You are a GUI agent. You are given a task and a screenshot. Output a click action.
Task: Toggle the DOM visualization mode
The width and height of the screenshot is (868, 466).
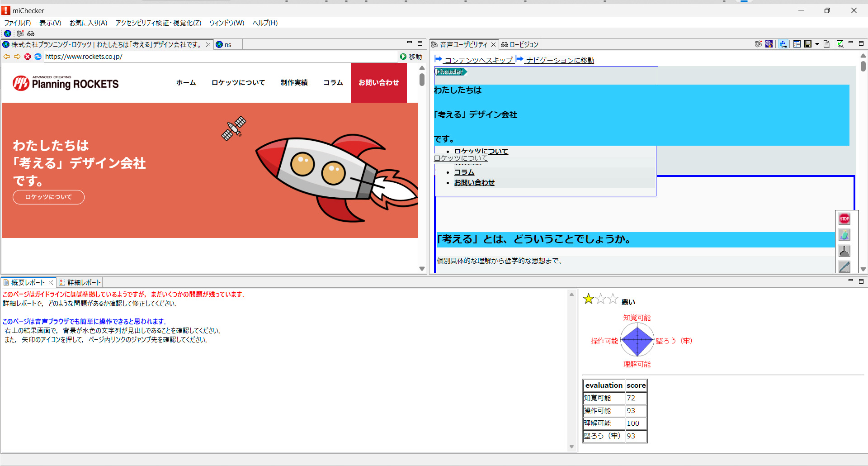pyautogui.click(x=783, y=44)
